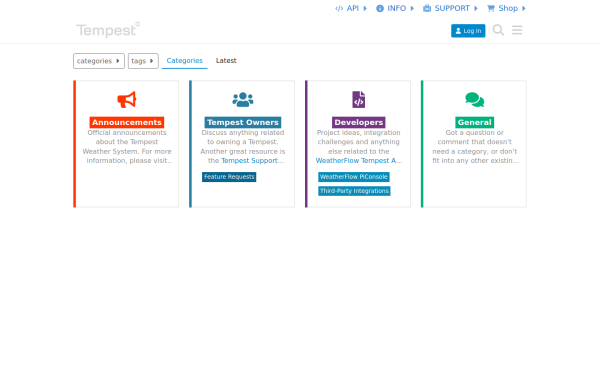Click "Got a question or" description text
The image size is (600, 375).
474,133
